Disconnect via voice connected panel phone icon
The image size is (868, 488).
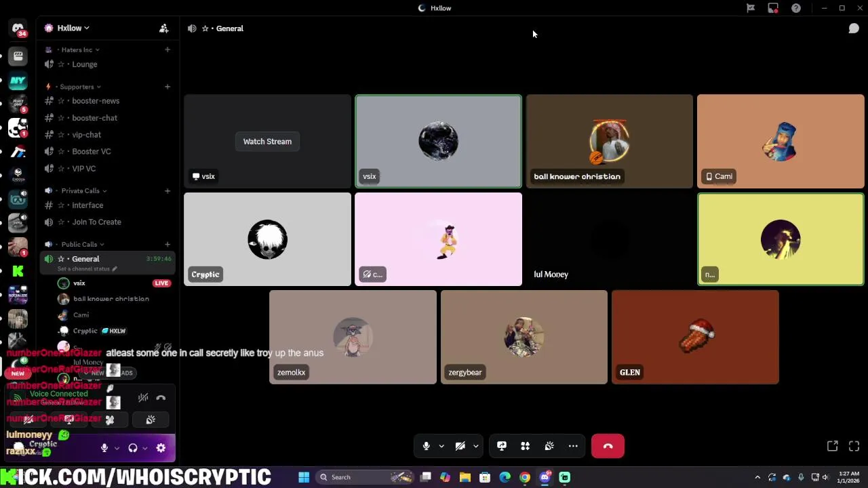click(161, 398)
